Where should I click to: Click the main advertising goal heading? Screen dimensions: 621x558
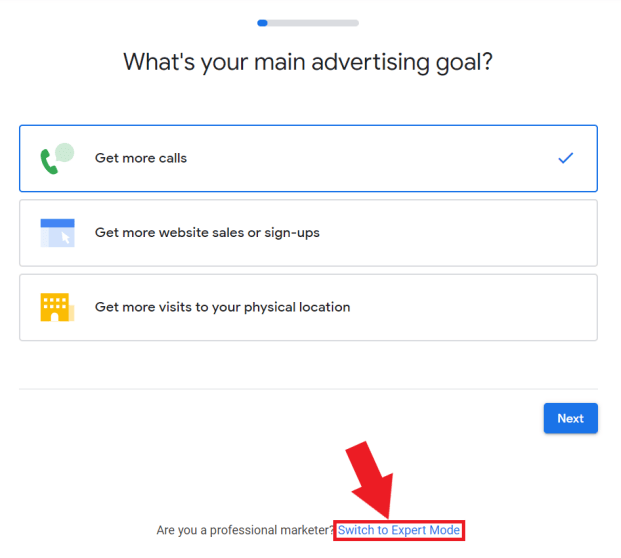(x=308, y=62)
